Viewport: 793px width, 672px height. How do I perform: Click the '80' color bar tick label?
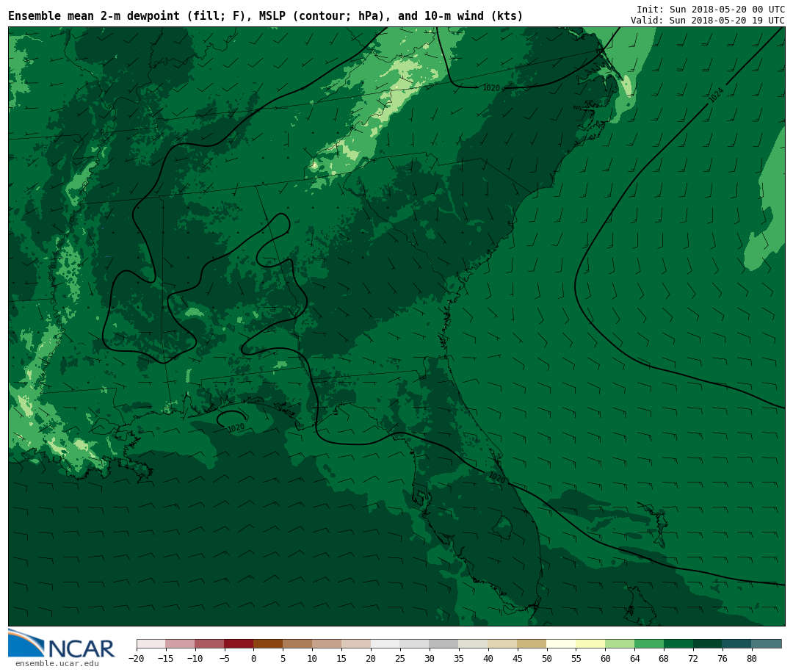tap(752, 658)
